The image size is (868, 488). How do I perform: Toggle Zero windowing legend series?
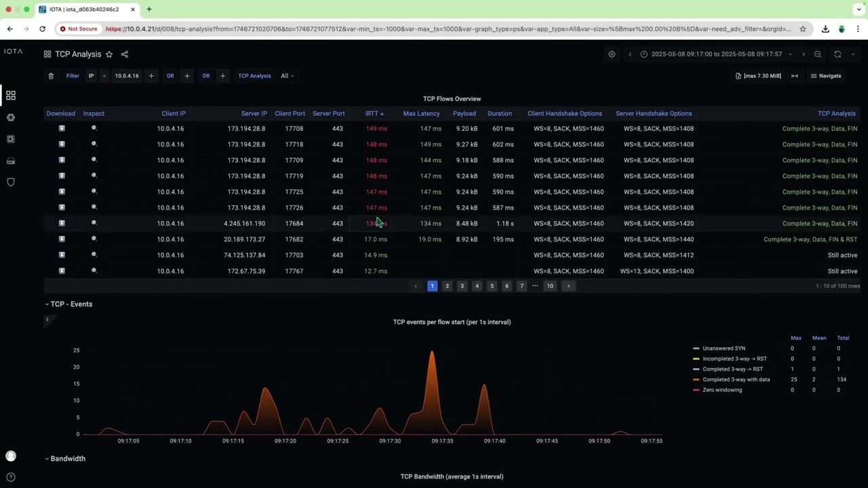click(722, 390)
